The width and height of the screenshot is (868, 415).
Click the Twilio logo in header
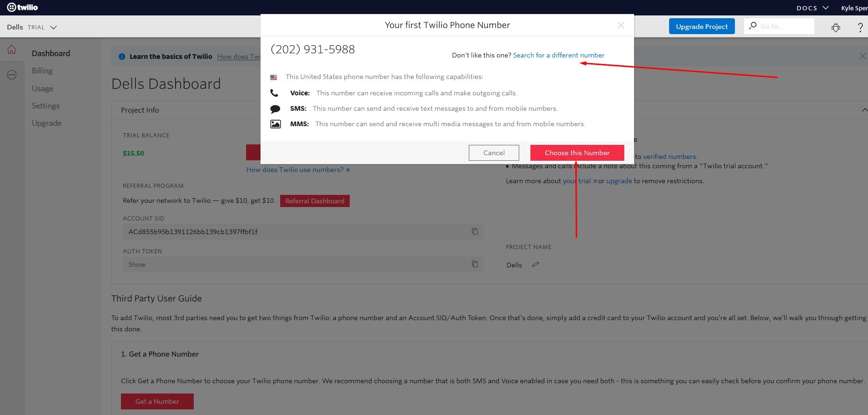(x=22, y=7)
